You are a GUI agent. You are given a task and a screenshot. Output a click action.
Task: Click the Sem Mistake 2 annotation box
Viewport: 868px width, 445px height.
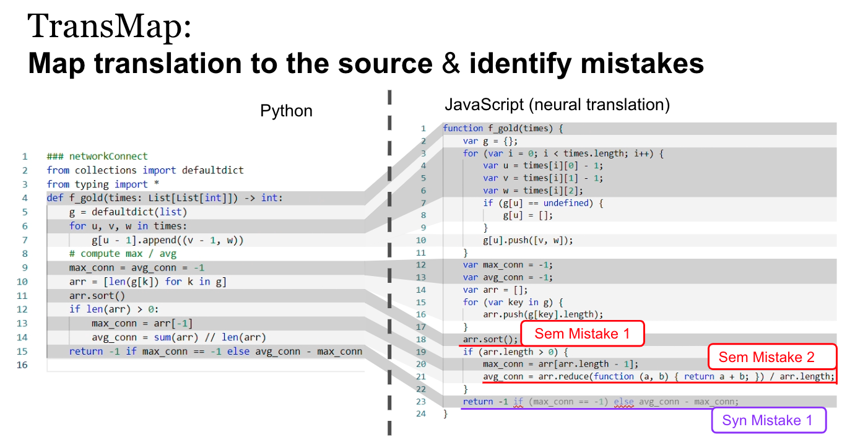(x=772, y=357)
